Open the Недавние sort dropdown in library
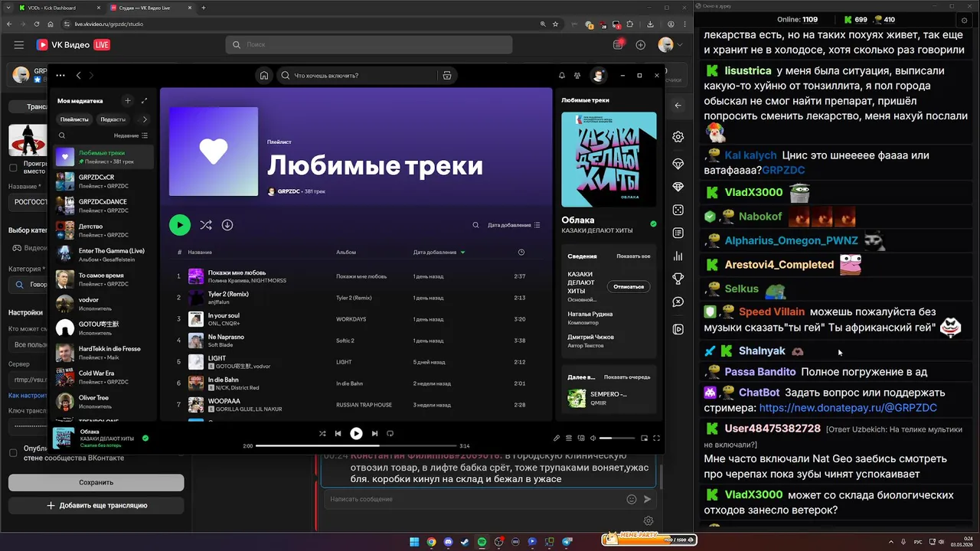The width and height of the screenshot is (980, 551). (x=131, y=135)
